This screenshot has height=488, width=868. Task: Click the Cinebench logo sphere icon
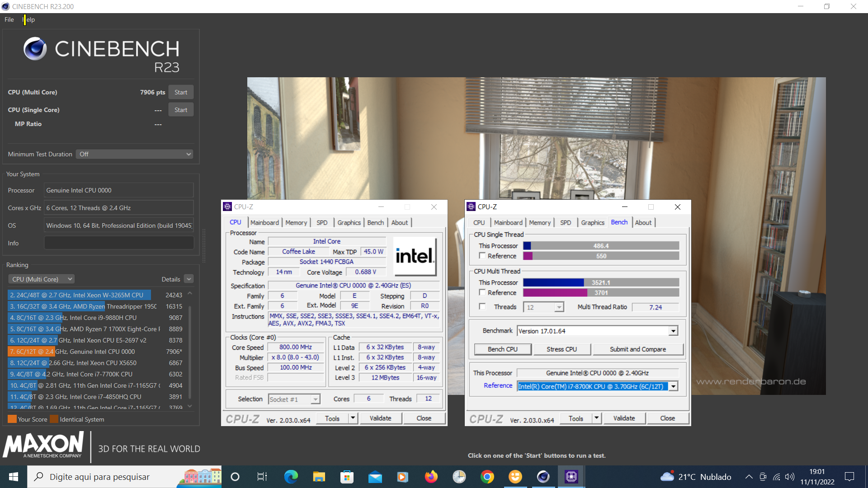[35, 49]
